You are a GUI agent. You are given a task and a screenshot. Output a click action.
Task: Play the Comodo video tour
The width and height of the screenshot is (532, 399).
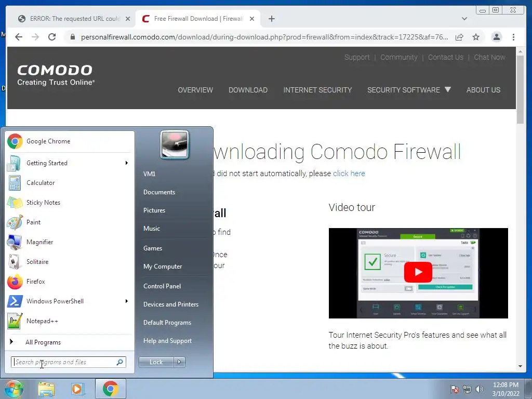(418, 272)
